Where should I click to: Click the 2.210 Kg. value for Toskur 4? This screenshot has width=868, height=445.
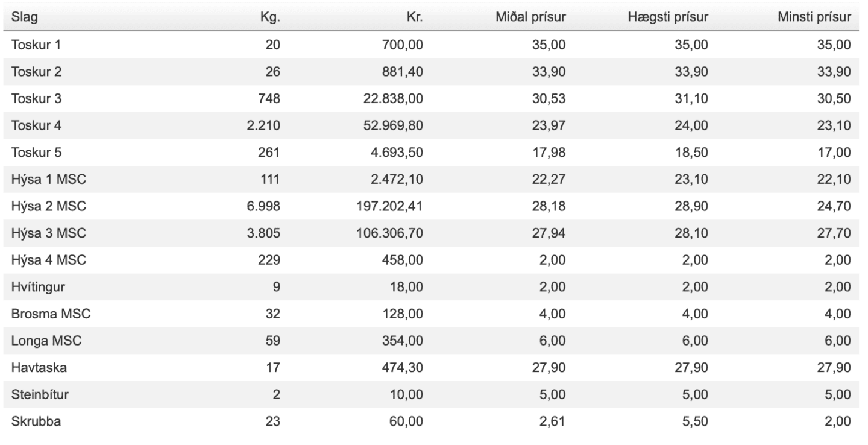265,126
